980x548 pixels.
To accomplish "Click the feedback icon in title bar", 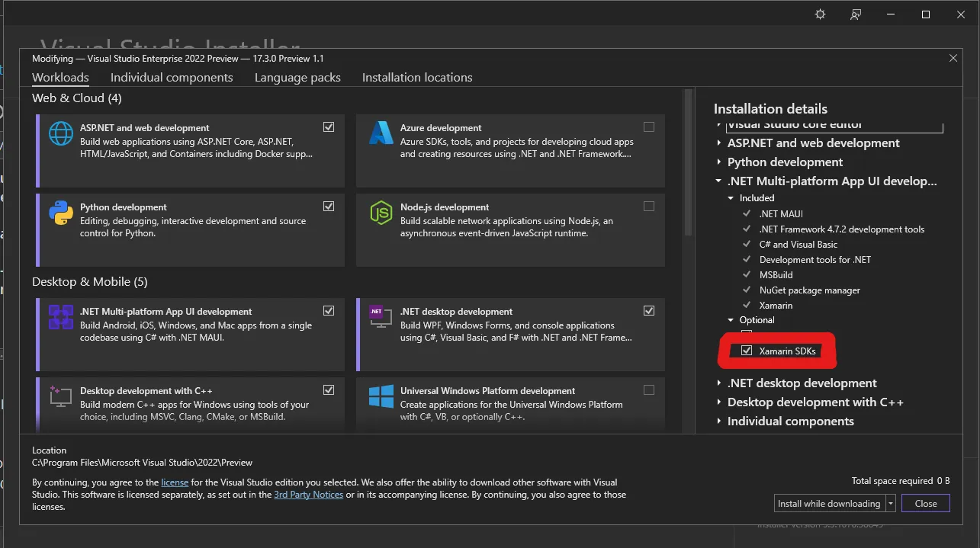I will coord(856,14).
